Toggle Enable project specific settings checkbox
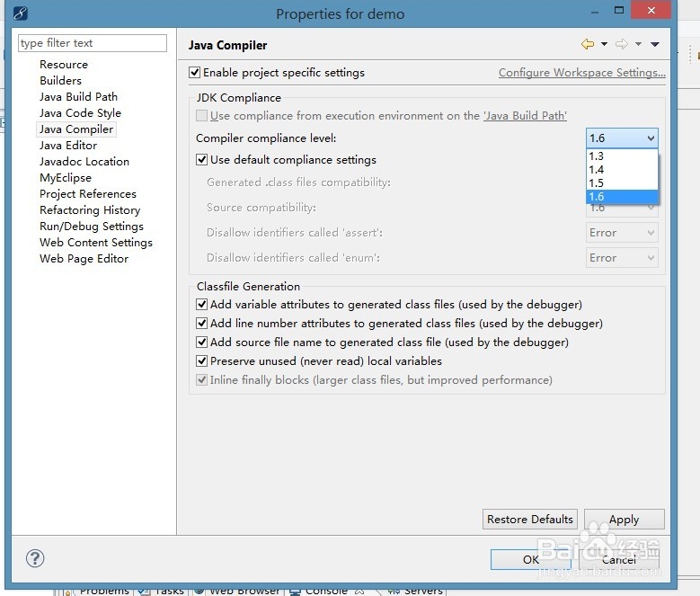Image resolution: width=700 pixels, height=596 pixels. (x=194, y=72)
